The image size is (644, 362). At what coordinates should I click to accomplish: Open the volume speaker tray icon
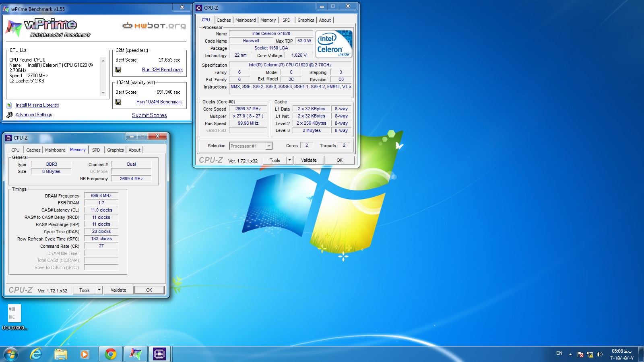pos(600,354)
